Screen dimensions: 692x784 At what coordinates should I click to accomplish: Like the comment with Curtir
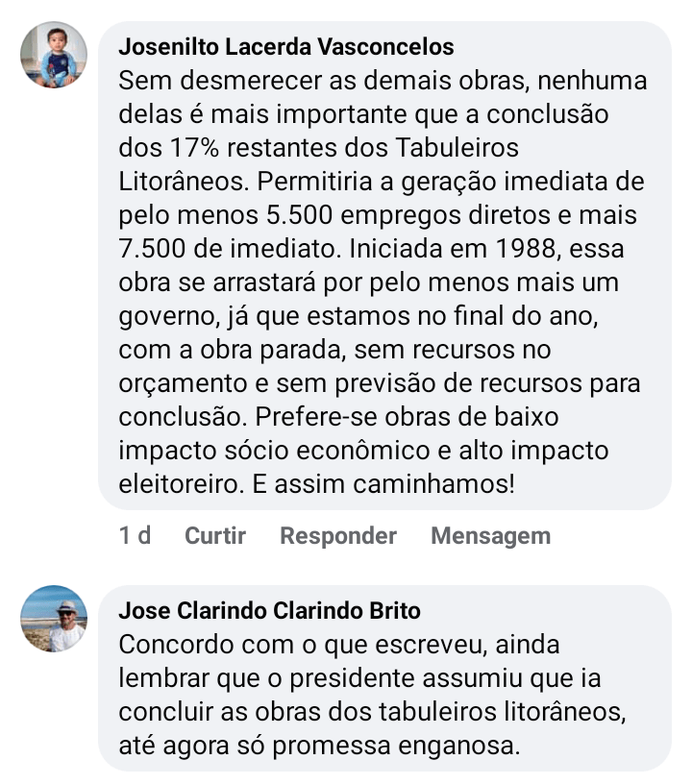point(215,535)
